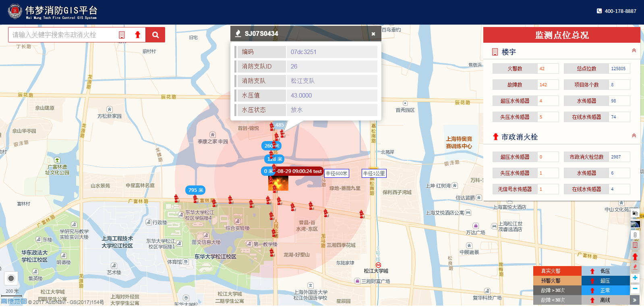Zoom out the map with minus button
Screen dimensions: 644x308
click(635, 288)
